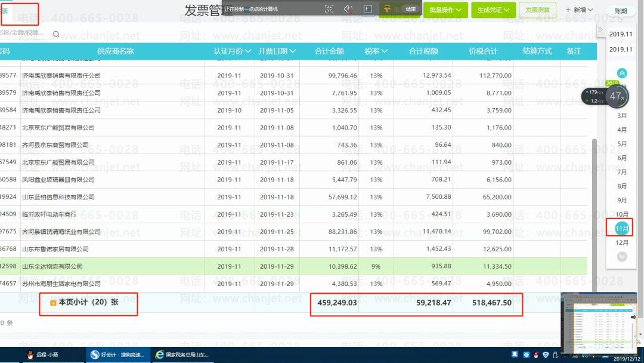Open the 新增 dropdown menu
This screenshot has height=363, width=644.
pyautogui.click(x=579, y=10)
